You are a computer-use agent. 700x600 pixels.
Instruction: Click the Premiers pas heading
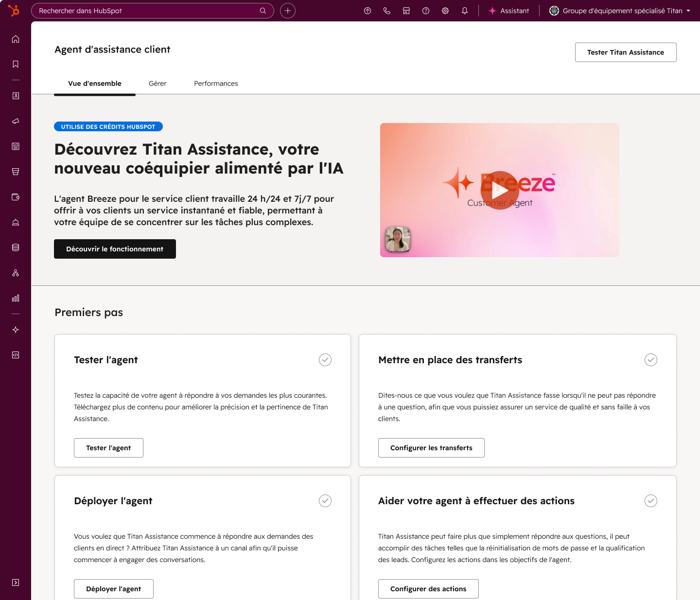(89, 312)
